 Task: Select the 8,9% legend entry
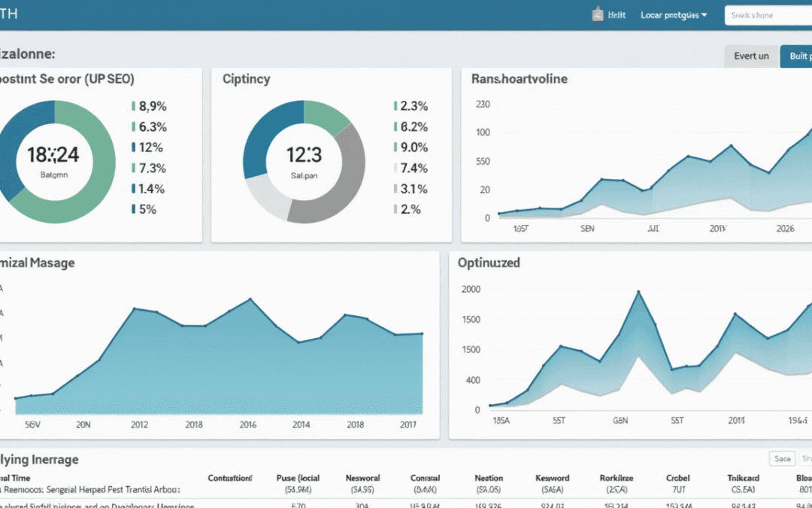[x=149, y=106]
